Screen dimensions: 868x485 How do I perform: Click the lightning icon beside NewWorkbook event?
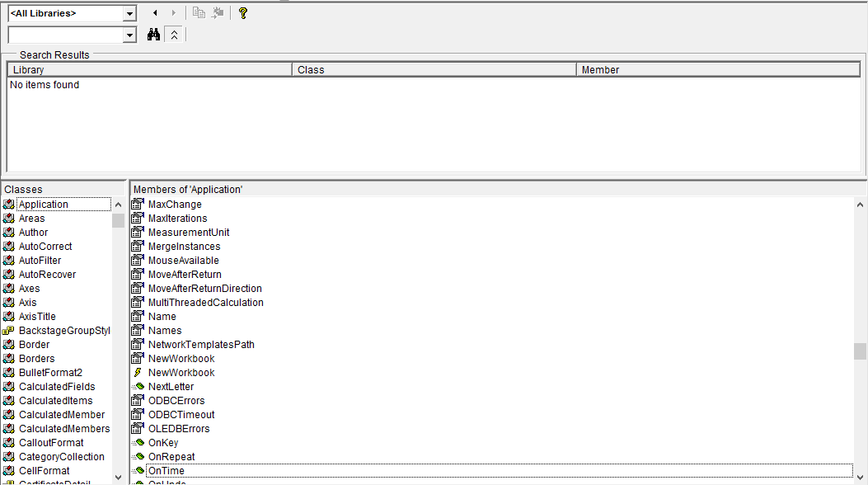(x=138, y=372)
